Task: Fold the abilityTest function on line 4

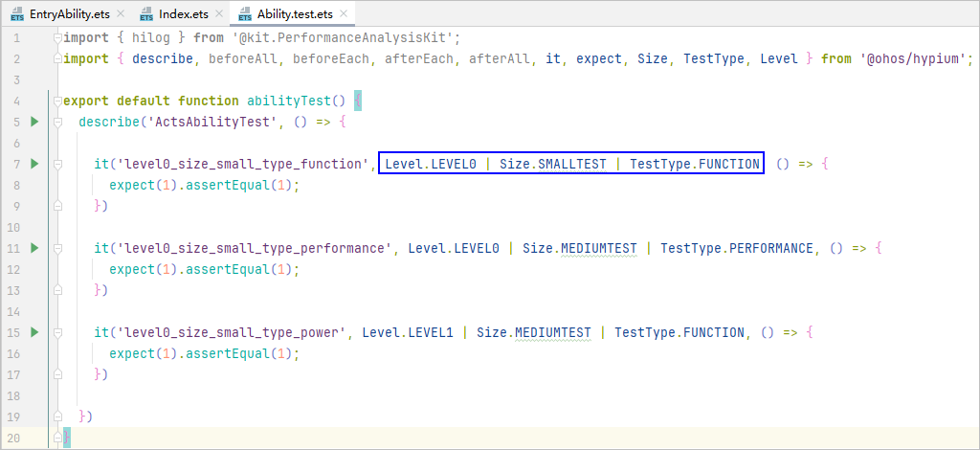Action: 58,101
